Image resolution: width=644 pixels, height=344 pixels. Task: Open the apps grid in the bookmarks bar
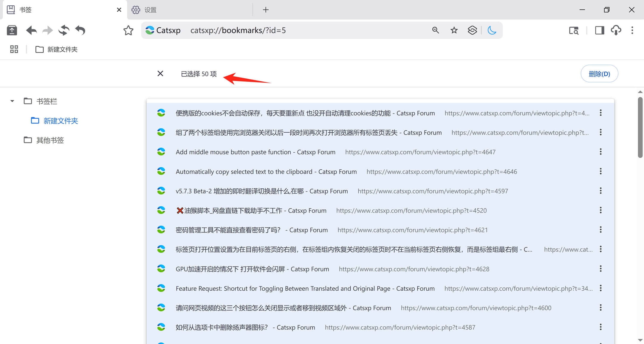click(x=14, y=49)
